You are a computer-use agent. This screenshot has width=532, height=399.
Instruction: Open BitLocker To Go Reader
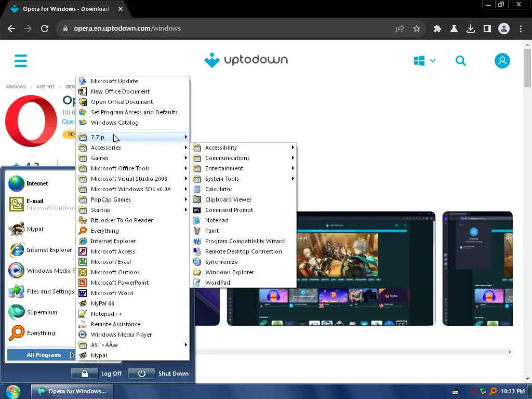click(x=132, y=220)
